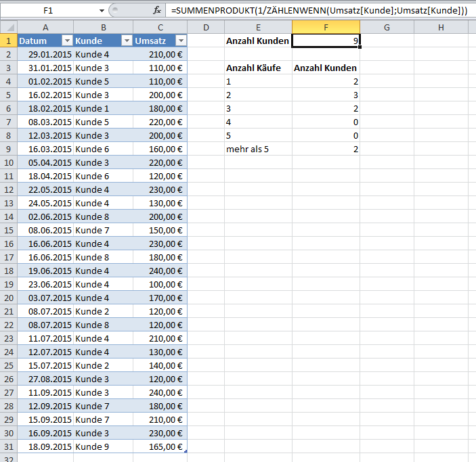Select column B header
The width and height of the screenshot is (476, 462).
pyautogui.click(x=103, y=27)
